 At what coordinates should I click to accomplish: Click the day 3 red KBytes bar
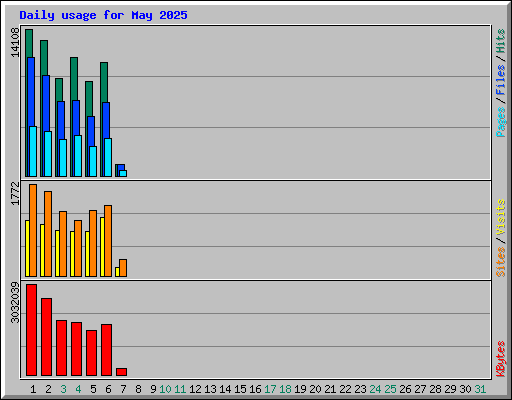pos(61,348)
